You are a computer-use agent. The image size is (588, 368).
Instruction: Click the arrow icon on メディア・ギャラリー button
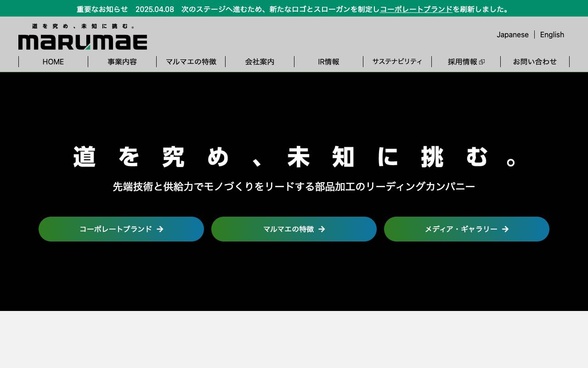tap(505, 229)
